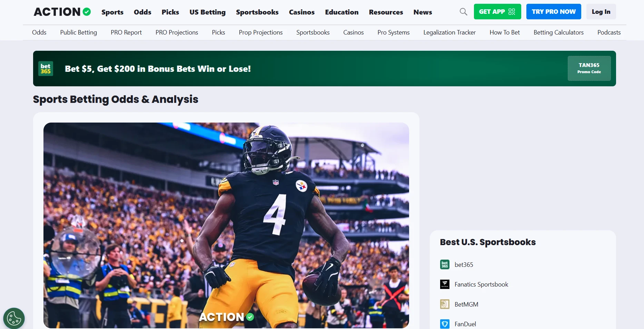Open the Steelers player featured image

(x=226, y=225)
